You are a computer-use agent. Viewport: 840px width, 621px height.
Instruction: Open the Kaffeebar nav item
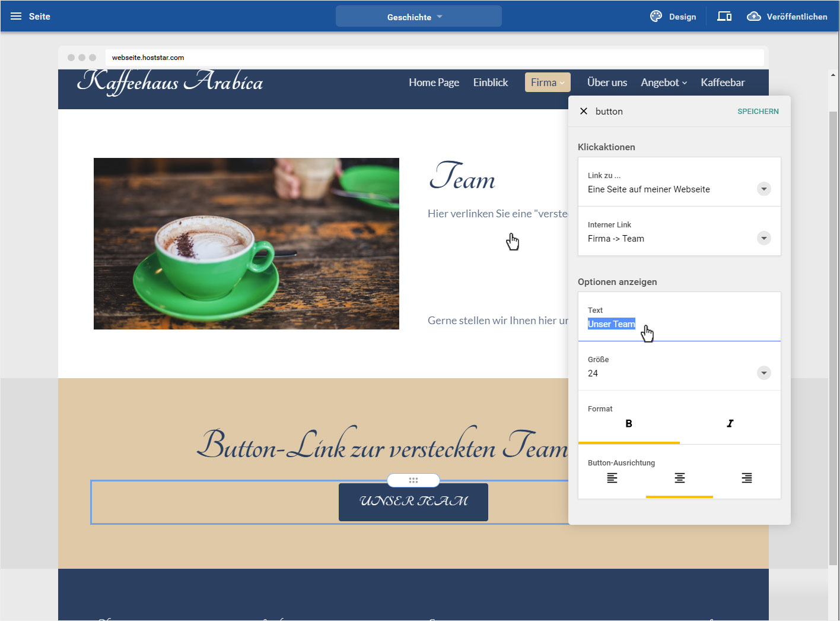[723, 83]
